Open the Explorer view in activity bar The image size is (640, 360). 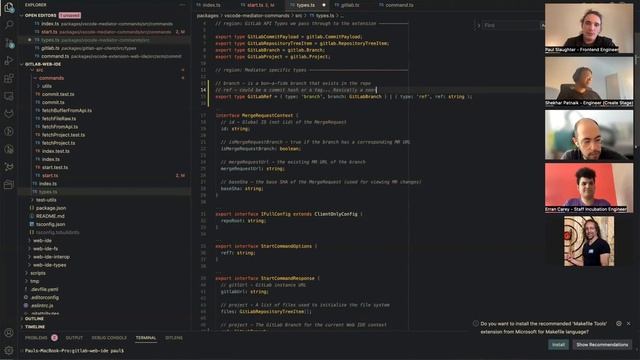[9, 7]
